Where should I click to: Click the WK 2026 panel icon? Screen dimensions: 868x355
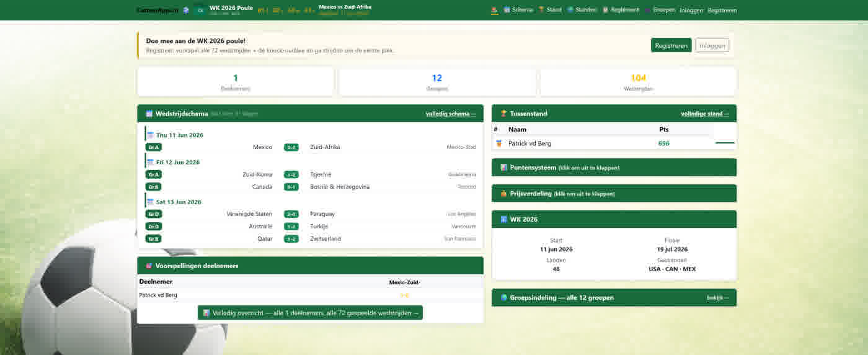tap(503, 219)
